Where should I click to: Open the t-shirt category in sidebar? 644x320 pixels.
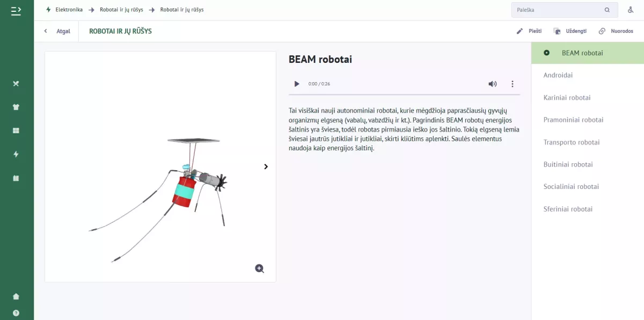[x=16, y=107]
